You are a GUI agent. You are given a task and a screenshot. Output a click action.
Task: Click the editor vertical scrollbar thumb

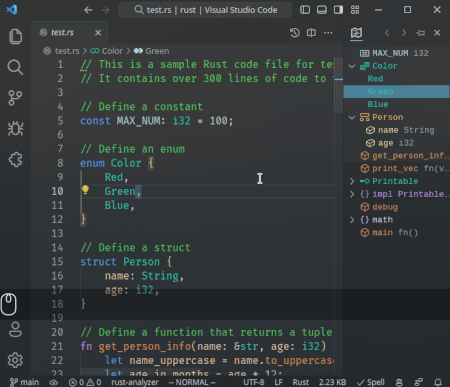point(338,85)
